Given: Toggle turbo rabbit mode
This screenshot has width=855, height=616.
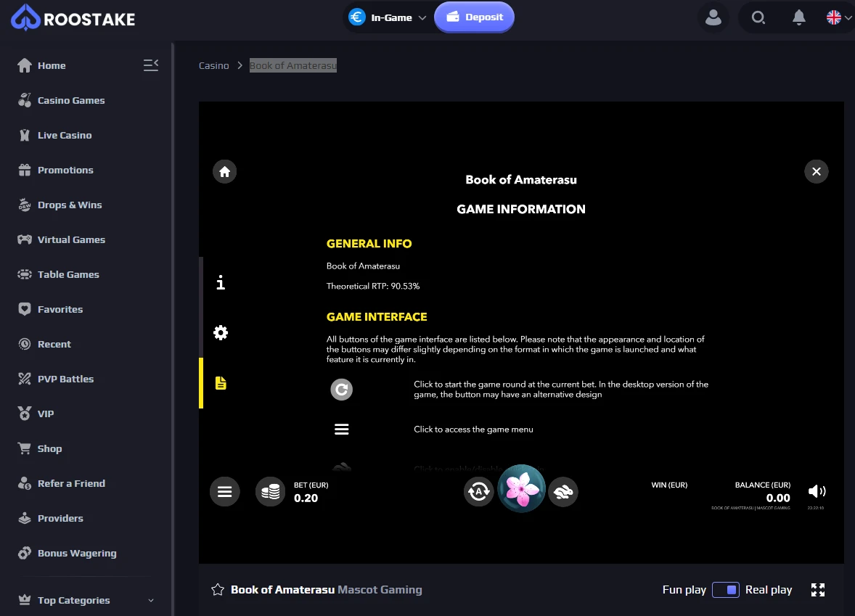Looking at the screenshot, I should 563,492.
